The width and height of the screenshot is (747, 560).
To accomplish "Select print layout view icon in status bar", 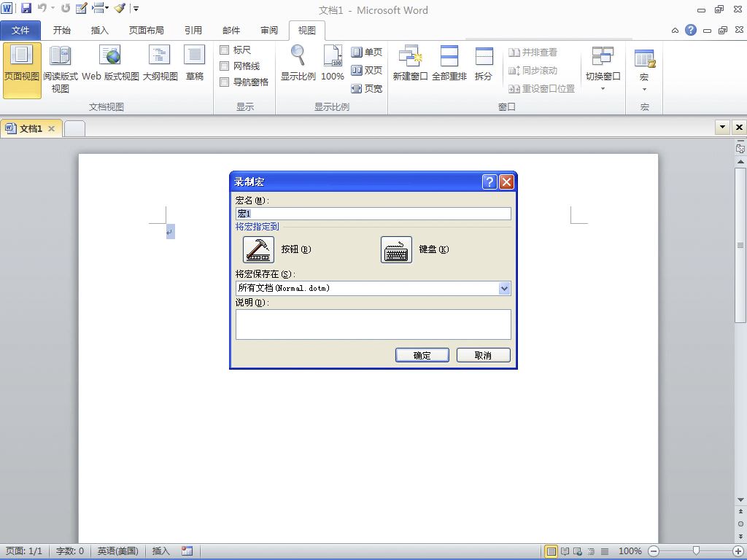I will [551, 551].
